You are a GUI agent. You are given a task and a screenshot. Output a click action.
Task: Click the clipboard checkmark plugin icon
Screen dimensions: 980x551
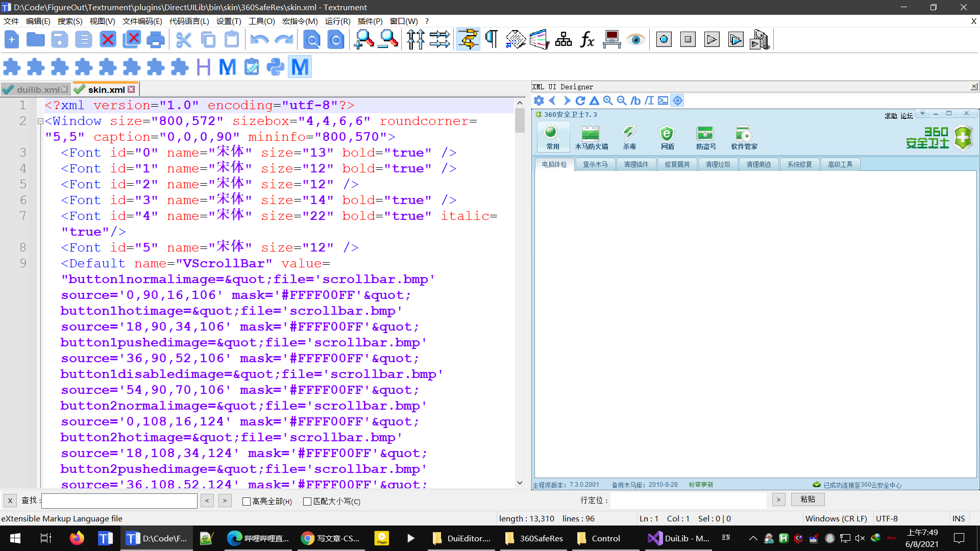tap(252, 67)
